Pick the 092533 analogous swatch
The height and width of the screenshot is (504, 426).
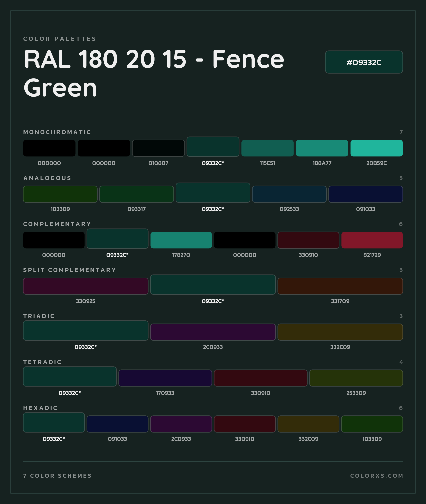point(289,194)
